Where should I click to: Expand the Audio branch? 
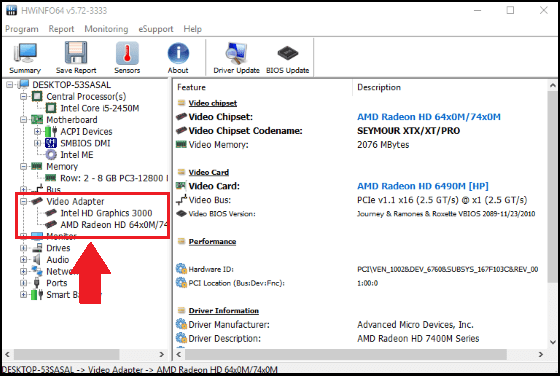click(x=24, y=260)
